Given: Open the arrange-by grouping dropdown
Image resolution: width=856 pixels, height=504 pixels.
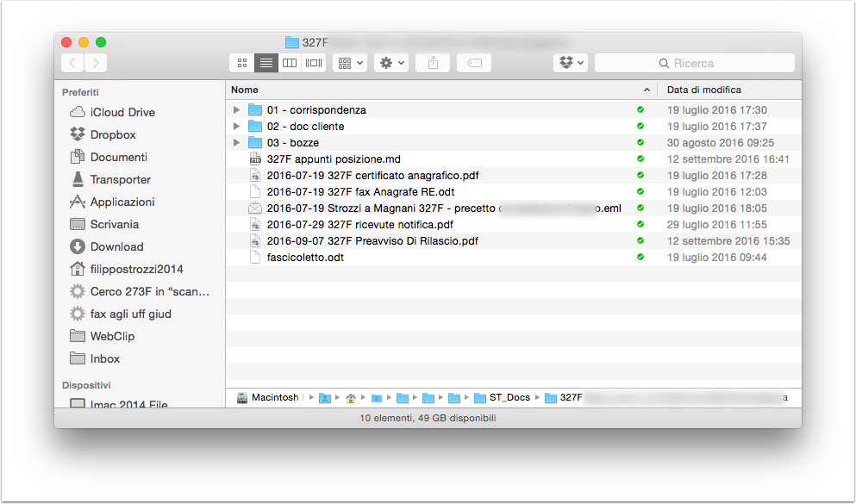Looking at the screenshot, I should [350, 63].
